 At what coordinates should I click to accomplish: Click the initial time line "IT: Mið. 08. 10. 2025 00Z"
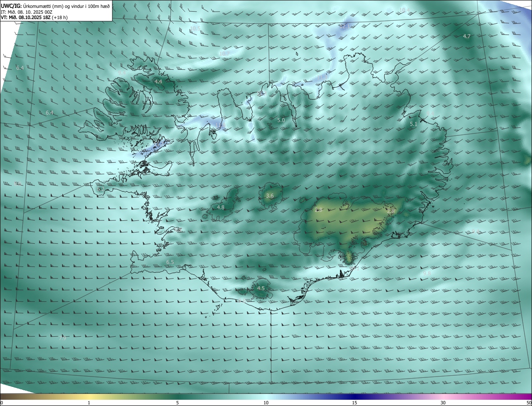point(27,12)
